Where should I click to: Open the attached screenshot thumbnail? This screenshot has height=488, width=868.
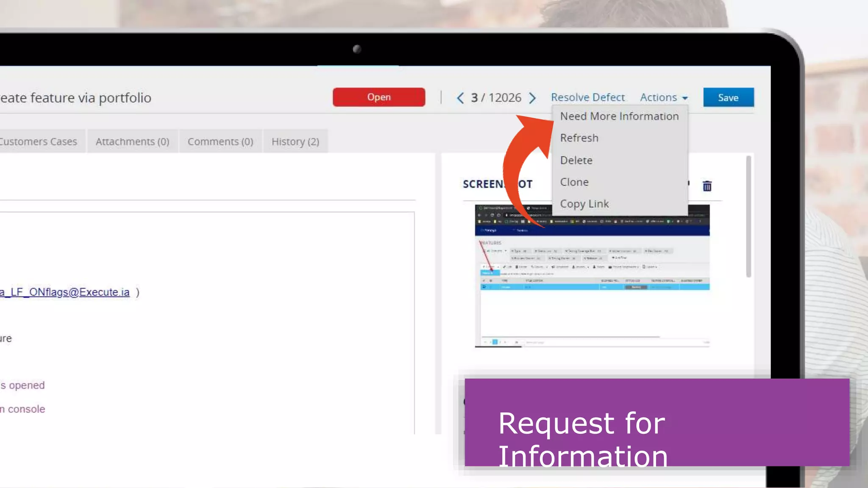click(592, 292)
